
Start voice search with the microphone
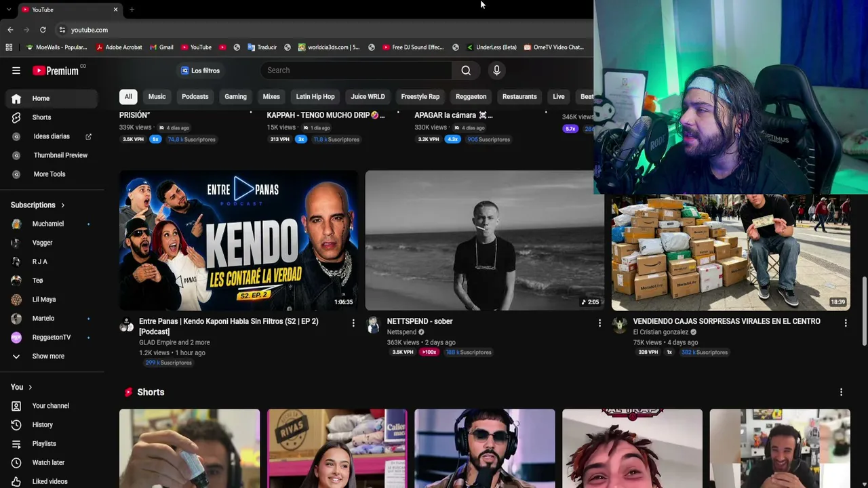coord(496,70)
